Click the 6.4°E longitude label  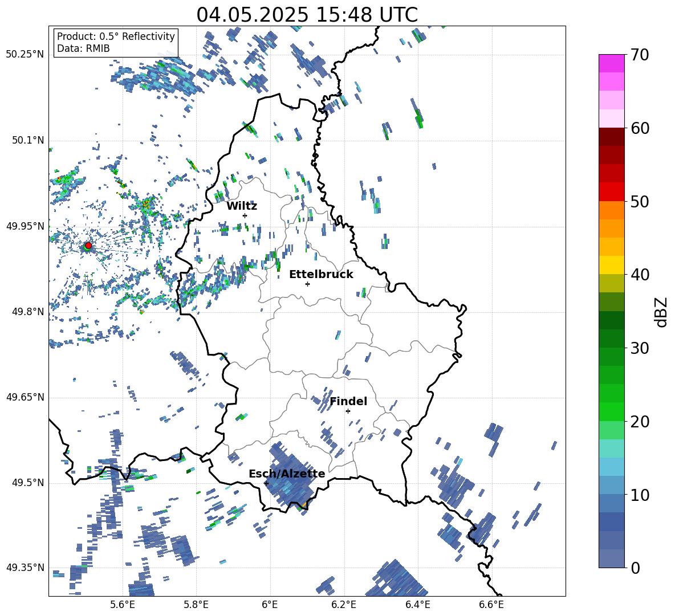[x=417, y=605]
